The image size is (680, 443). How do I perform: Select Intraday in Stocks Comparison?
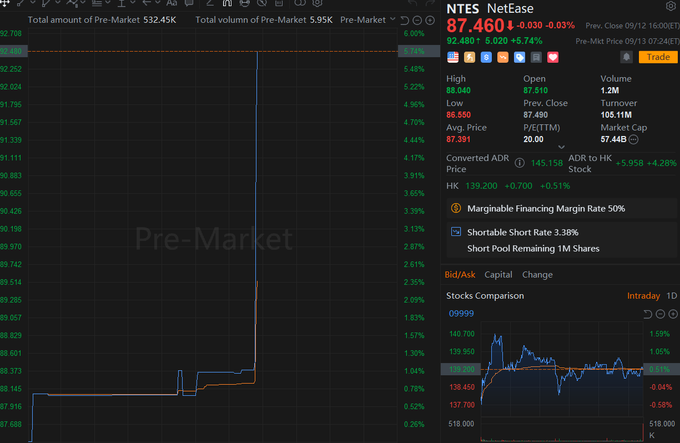(x=643, y=296)
